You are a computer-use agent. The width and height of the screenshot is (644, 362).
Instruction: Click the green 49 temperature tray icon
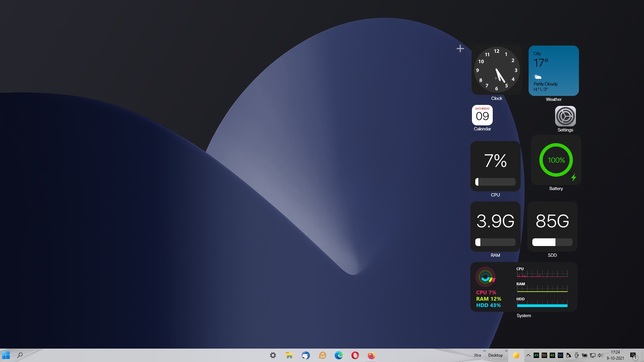pos(536,355)
